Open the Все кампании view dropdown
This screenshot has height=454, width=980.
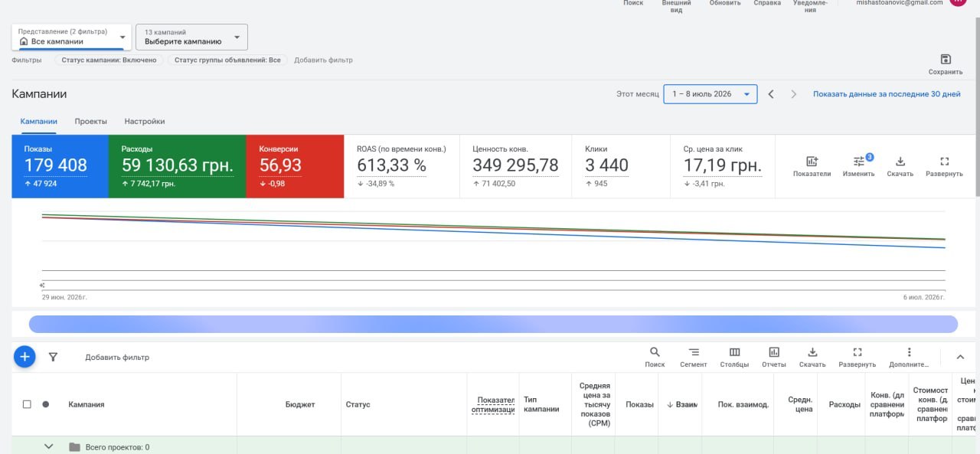[72, 37]
